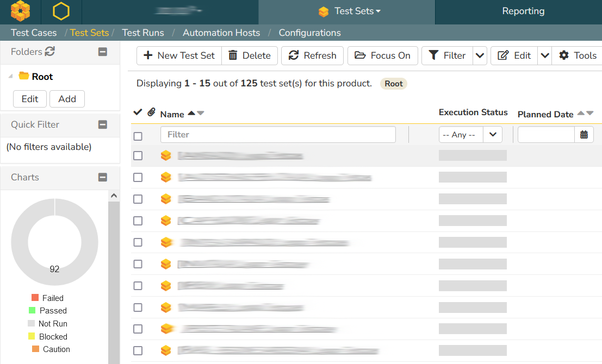
Task: Go to the Test Runs tab
Action: (143, 33)
